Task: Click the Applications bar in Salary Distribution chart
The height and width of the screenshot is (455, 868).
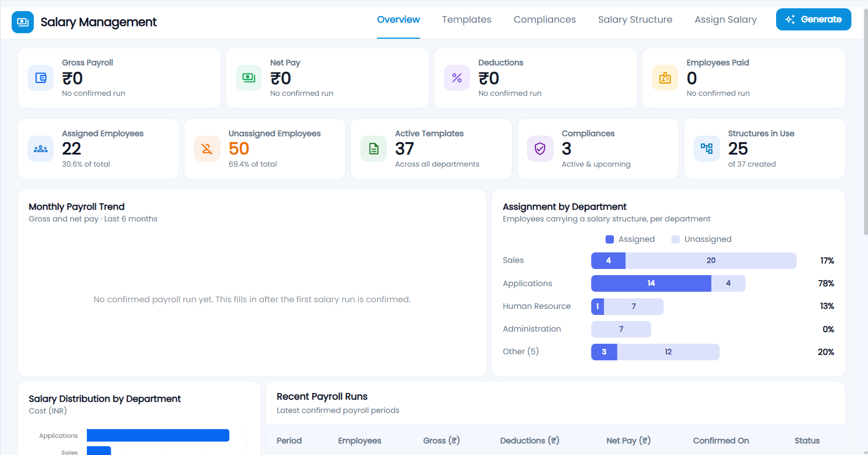Action: tap(158, 436)
